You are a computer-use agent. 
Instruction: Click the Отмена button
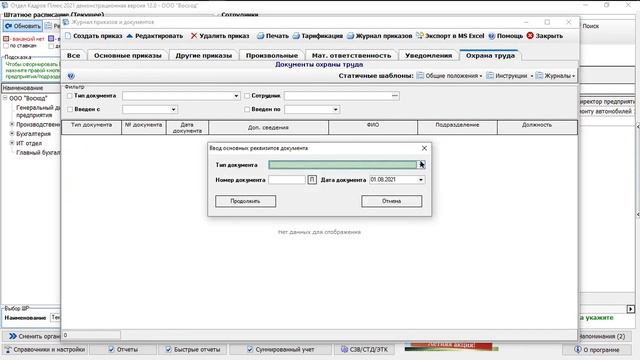coord(391,201)
